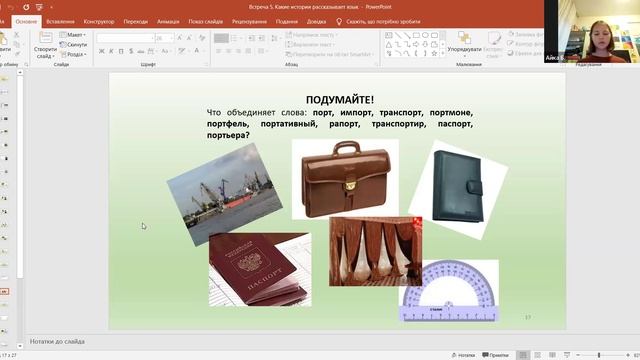Start slideshow from quick access toolbar icon
Screen dimensions: 640x360
pyautogui.click(x=39, y=7)
